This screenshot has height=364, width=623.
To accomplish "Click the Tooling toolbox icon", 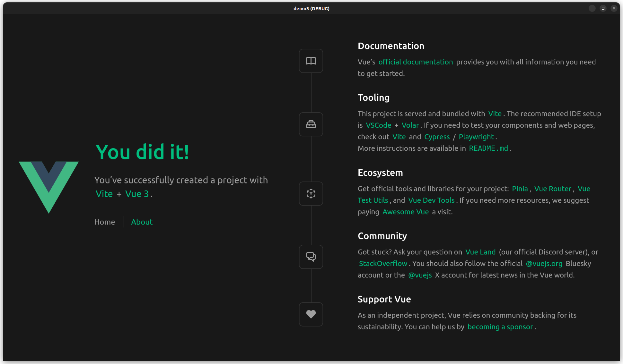I will [311, 124].
